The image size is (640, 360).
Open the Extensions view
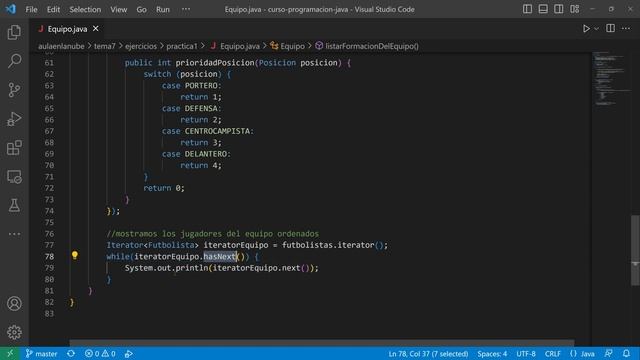[14, 148]
